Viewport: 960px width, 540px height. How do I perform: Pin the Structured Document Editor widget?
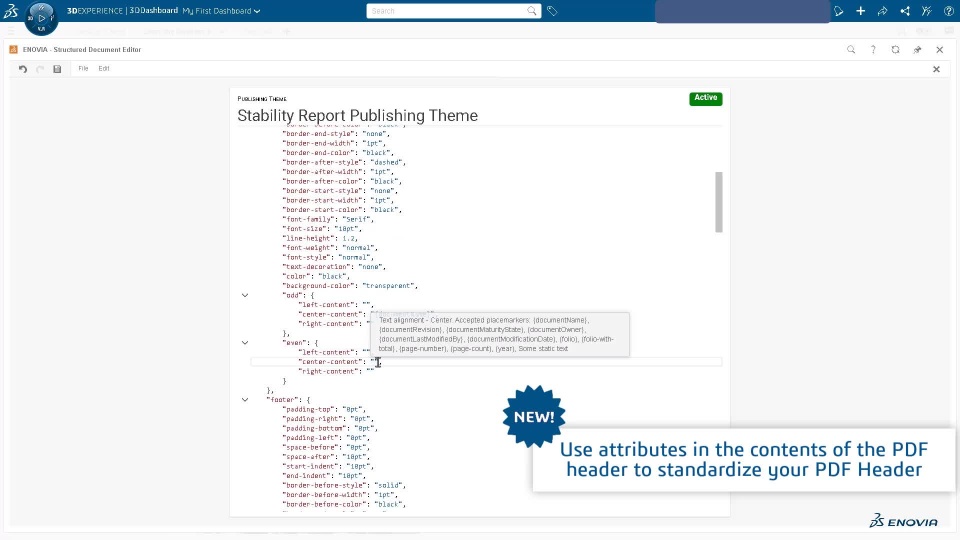[917, 50]
